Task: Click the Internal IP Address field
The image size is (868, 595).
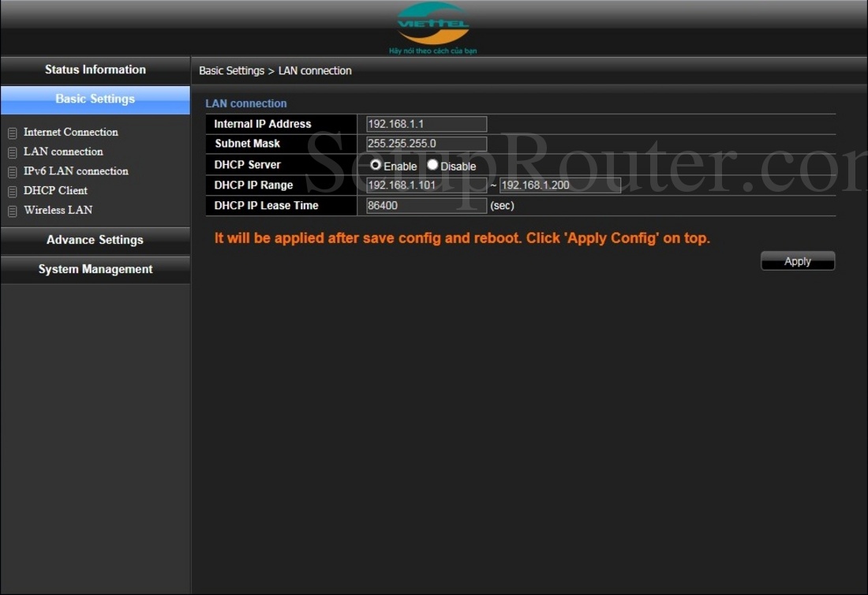Action: coord(425,123)
